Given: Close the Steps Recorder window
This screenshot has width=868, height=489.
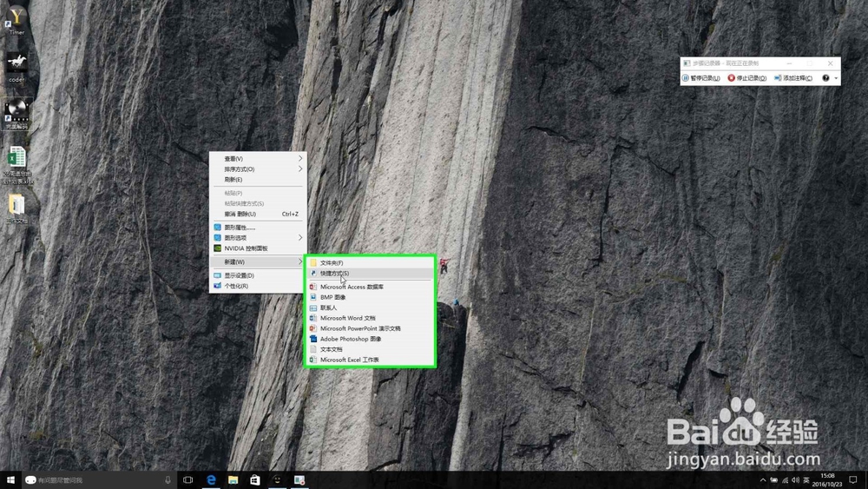Looking at the screenshot, I should 830,63.
